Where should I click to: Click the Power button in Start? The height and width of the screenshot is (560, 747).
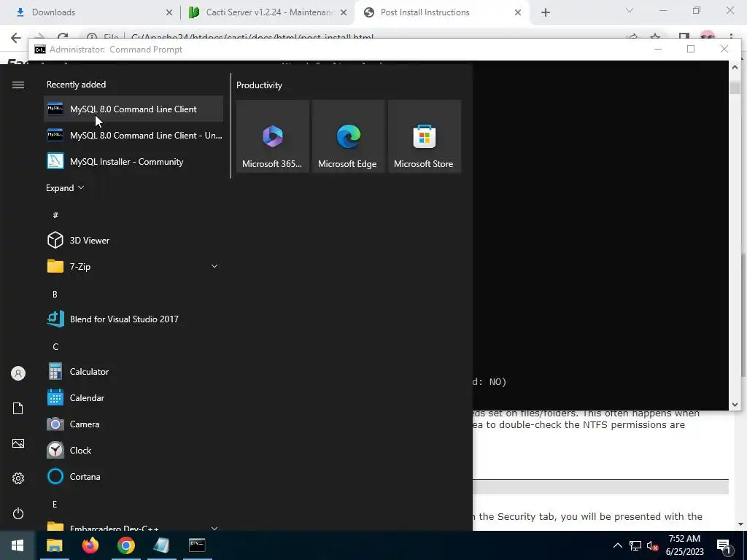coord(18,513)
